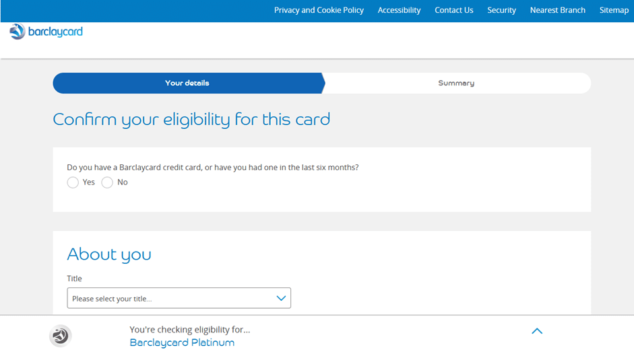Click the Barclaycard credit card question text

coord(212,167)
